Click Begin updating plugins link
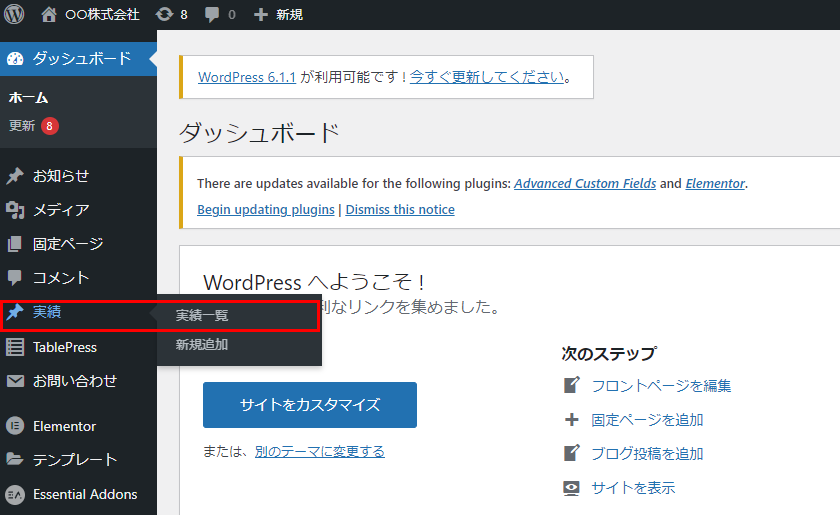 pos(265,210)
